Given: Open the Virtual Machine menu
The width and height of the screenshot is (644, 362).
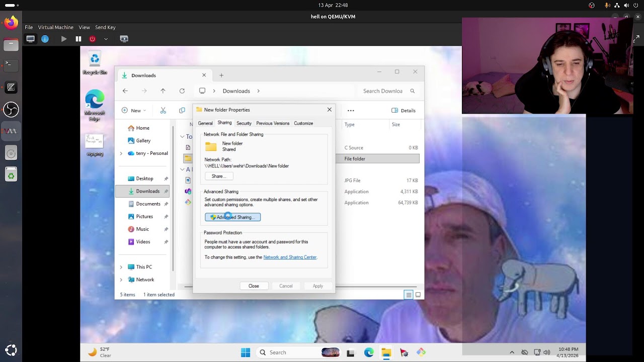Looking at the screenshot, I should (56, 27).
